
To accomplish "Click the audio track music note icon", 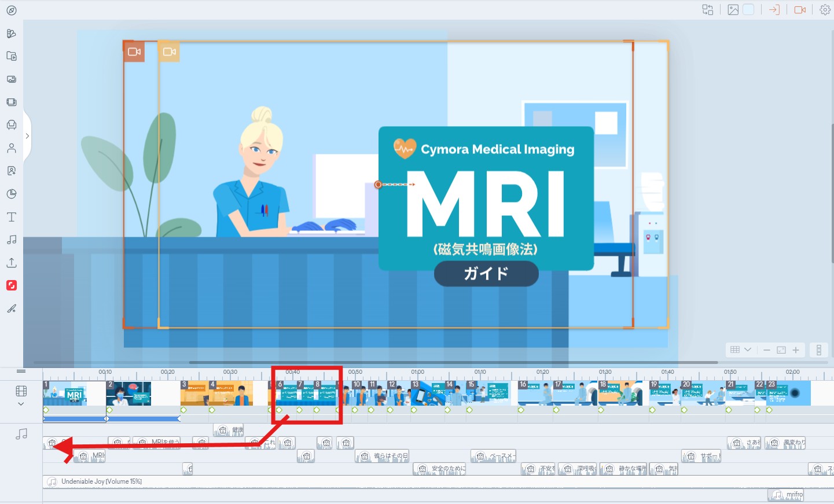I will point(21,433).
